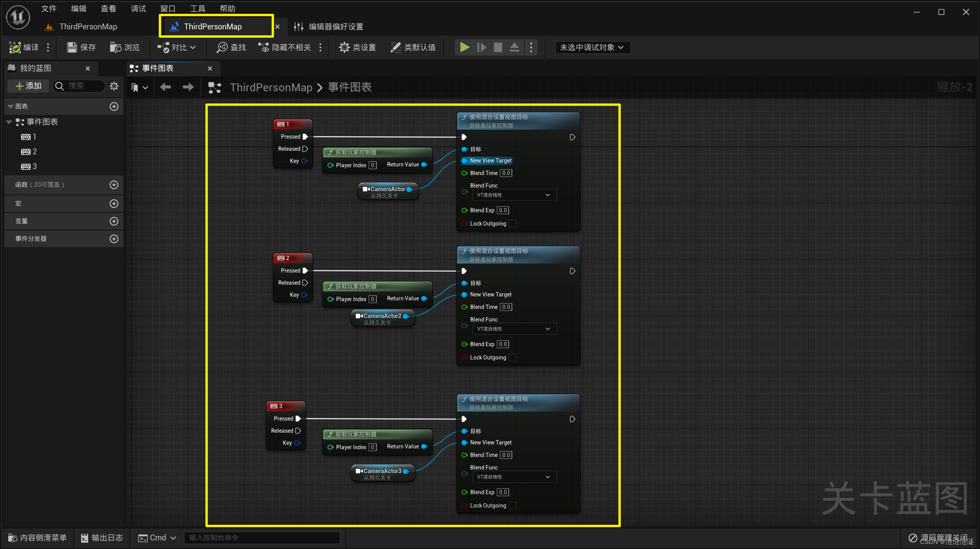
Task: Click the Eject icon in play controls
Action: coord(514,47)
